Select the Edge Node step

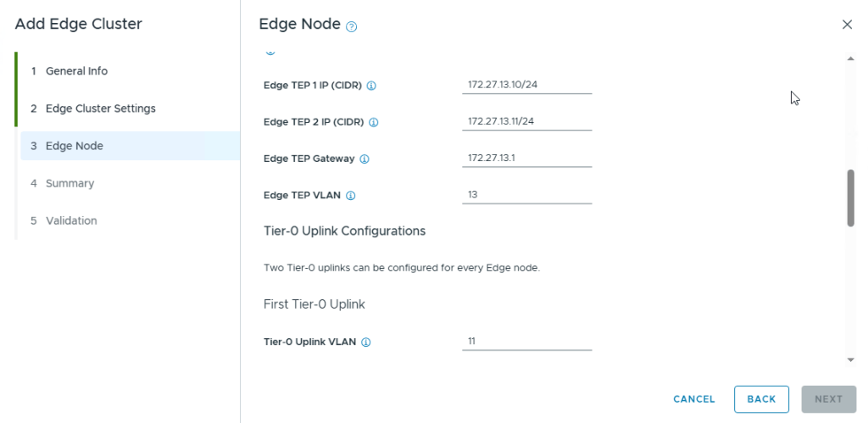click(75, 146)
